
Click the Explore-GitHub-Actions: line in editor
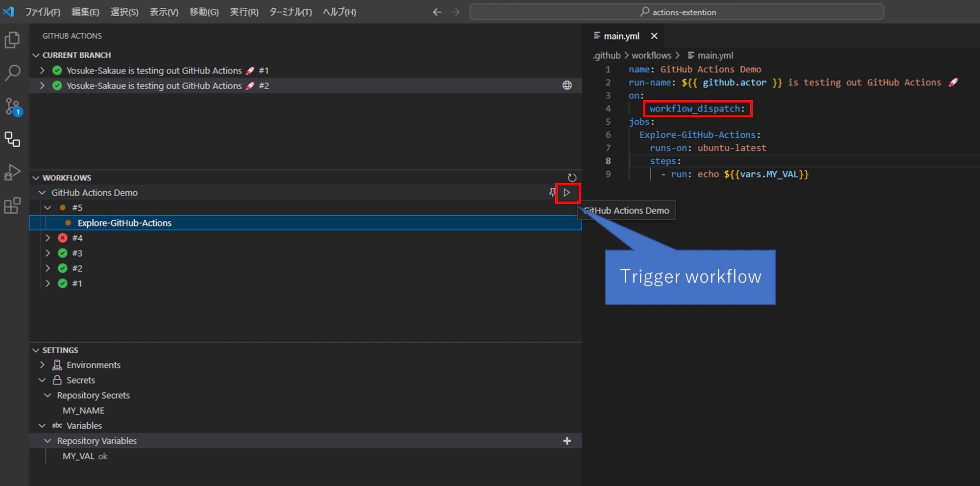coord(700,134)
